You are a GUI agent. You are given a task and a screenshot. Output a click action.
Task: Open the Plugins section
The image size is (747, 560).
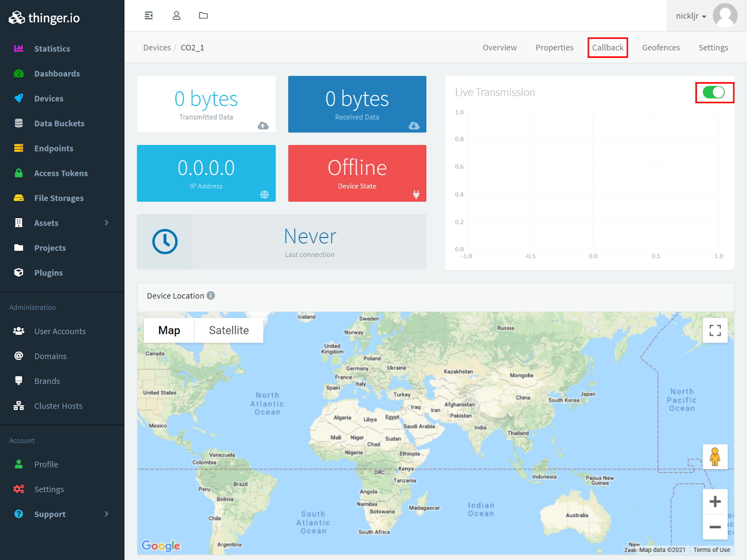pyautogui.click(x=48, y=273)
